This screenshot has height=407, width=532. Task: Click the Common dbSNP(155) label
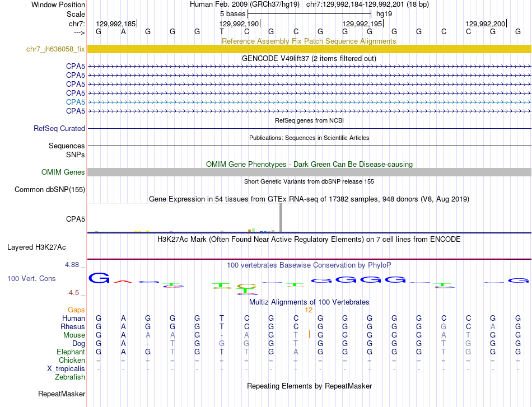[x=50, y=190]
